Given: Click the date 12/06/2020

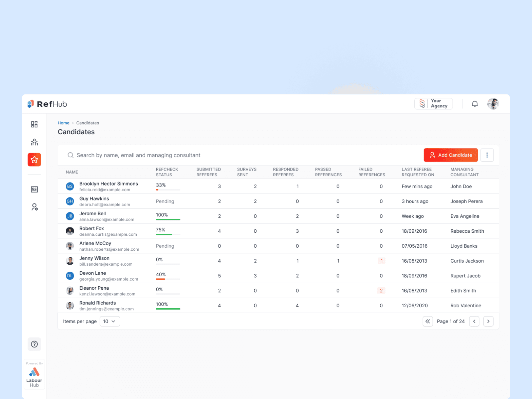Looking at the screenshot, I should pyautogui.click(x=415, y=306).
